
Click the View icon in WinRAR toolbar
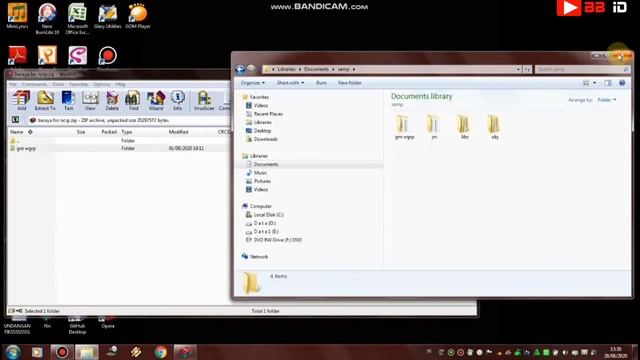pos(90,100)
